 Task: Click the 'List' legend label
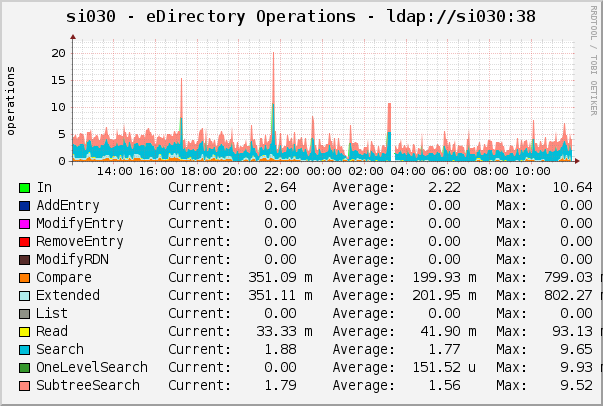click(x=52, y=313)
